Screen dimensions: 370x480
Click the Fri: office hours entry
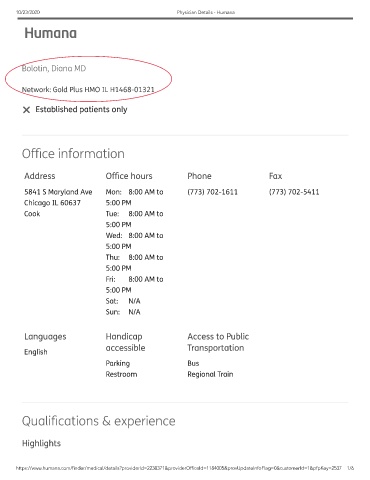coord(134,284)
